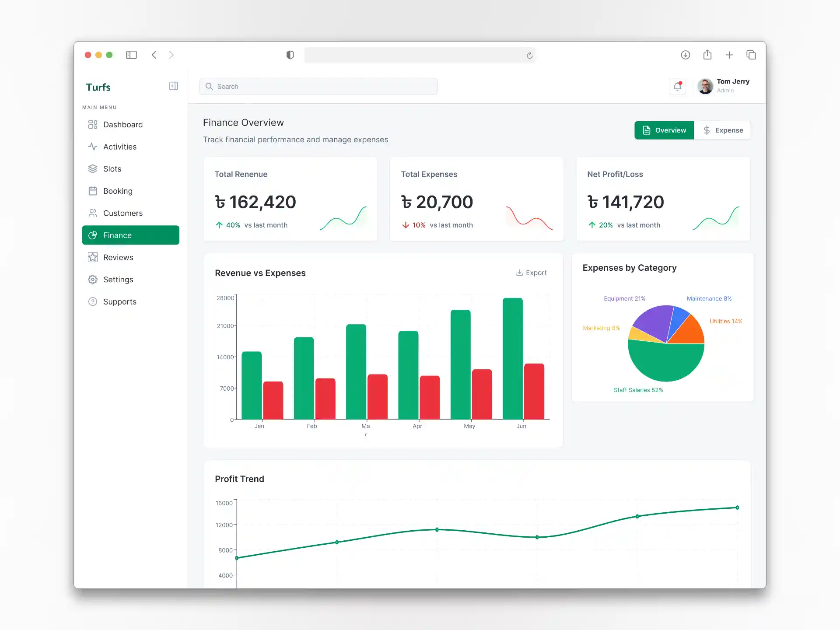Open the browser downloads icon
840x630 pixels.
point(685,55)
